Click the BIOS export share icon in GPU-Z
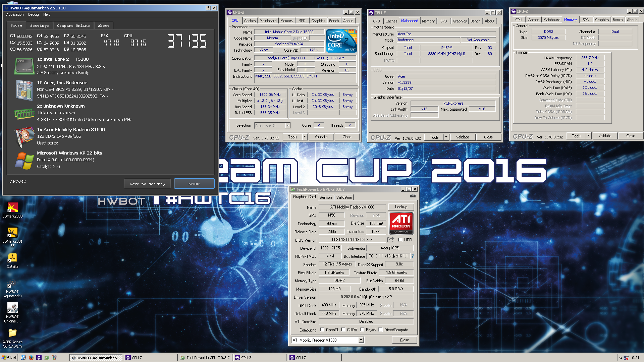644x362 pixels. tap(390, 240)
